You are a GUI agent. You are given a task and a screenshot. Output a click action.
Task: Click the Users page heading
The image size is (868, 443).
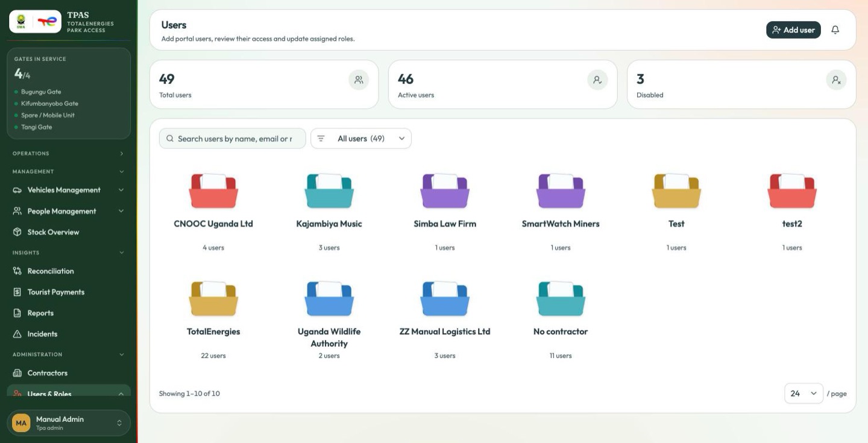(x=174, y=25)
